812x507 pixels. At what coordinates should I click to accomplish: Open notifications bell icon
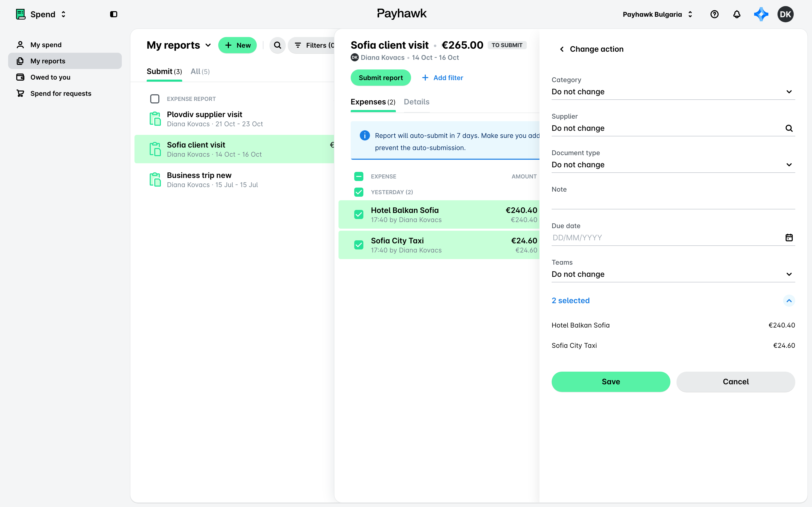point(737,14)
